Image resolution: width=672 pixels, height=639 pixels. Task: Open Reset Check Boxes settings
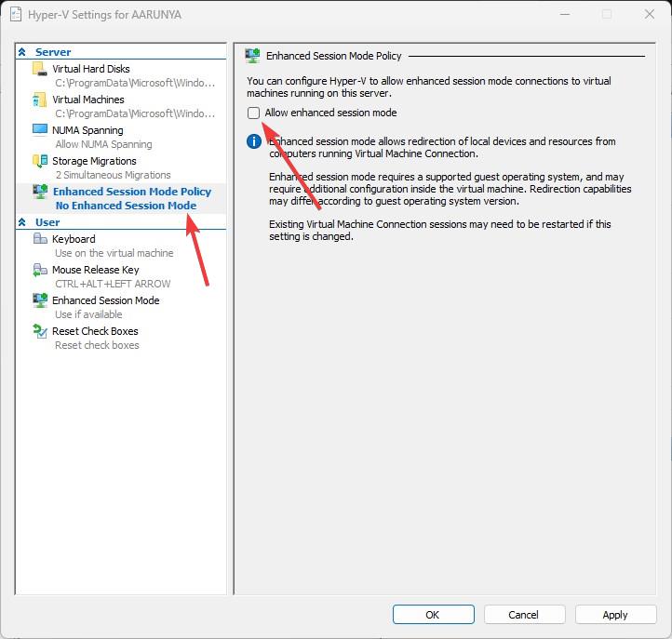tap(95, 331)
